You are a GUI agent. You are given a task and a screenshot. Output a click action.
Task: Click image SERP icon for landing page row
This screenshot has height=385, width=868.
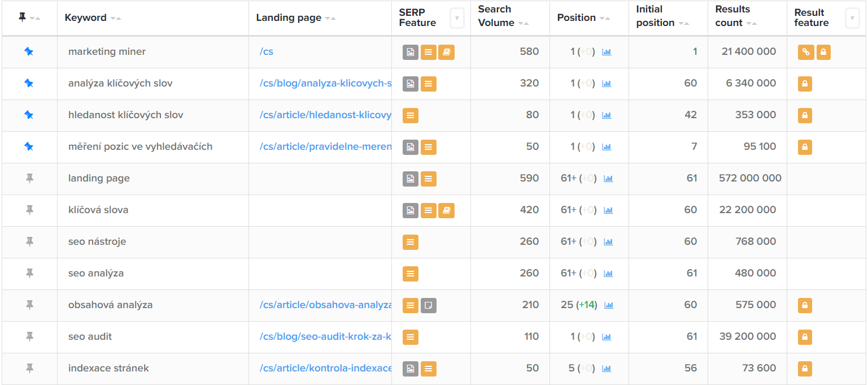[x=411, y=179]
